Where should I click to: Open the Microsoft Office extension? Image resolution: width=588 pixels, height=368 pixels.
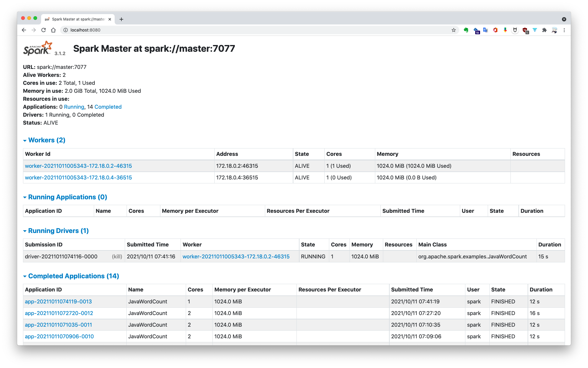click(495, 30)
